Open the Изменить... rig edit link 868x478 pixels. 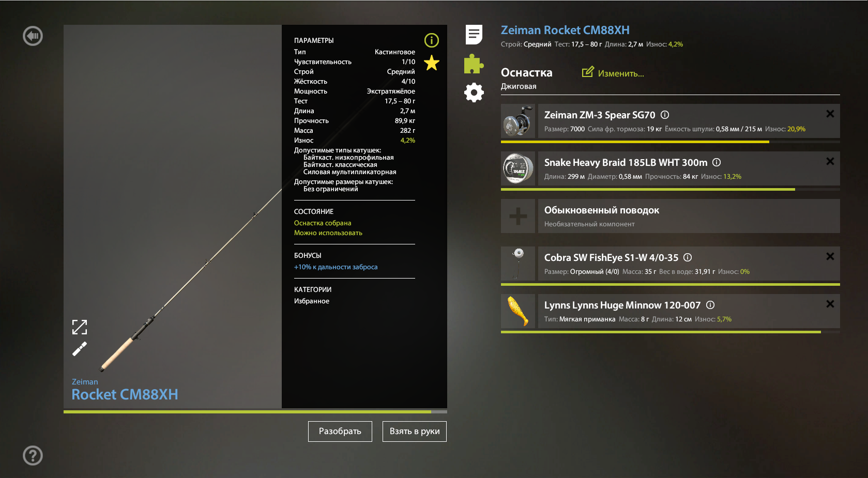click(621, 73)
